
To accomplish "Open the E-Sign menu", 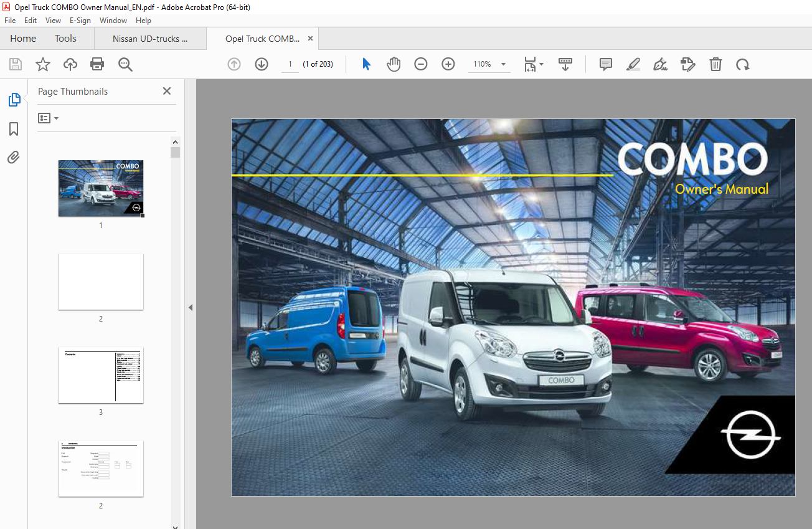I will (80, 21).
